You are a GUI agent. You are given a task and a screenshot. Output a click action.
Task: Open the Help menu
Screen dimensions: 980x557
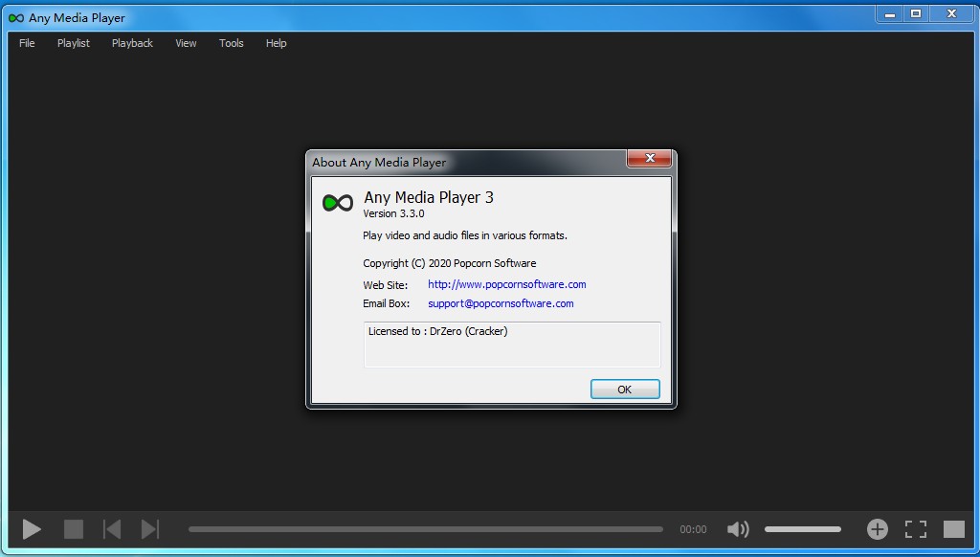(x=277, y=43)
